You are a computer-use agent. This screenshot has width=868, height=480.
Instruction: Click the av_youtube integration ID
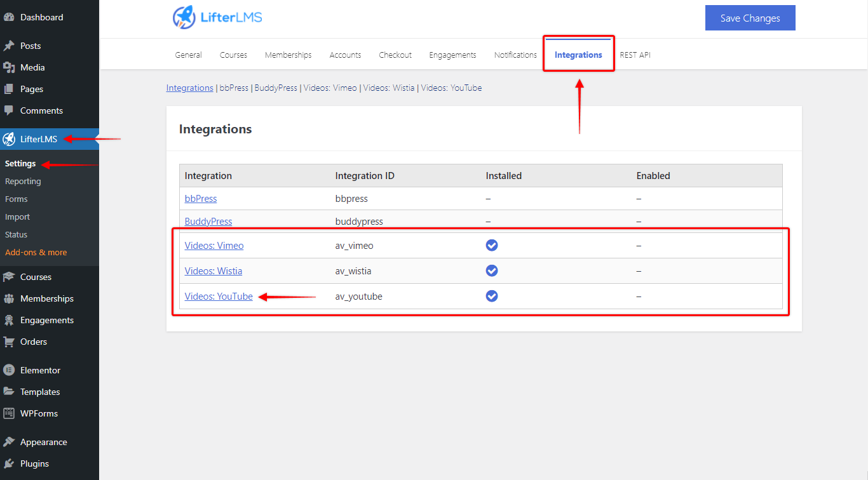pos(359,297)
